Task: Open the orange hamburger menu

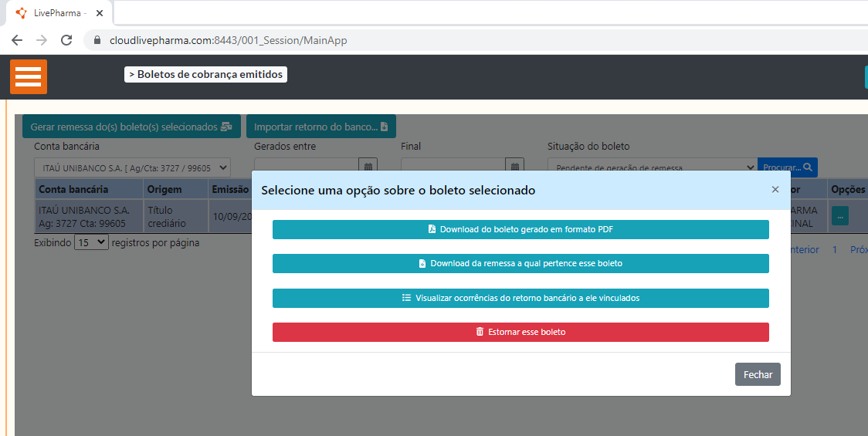Action: pos(29,76)
